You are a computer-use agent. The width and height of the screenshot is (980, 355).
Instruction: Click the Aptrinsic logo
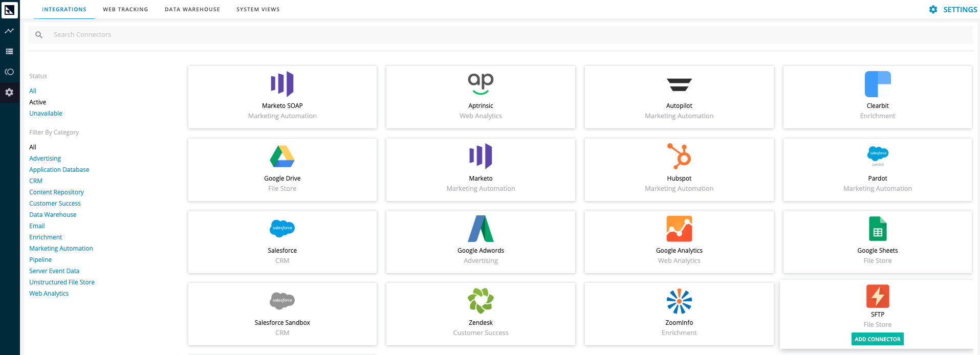point(481,84)
